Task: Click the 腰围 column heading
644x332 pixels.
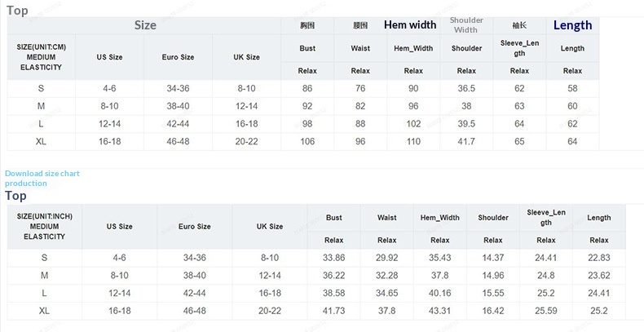Action: tap(360, 25)
